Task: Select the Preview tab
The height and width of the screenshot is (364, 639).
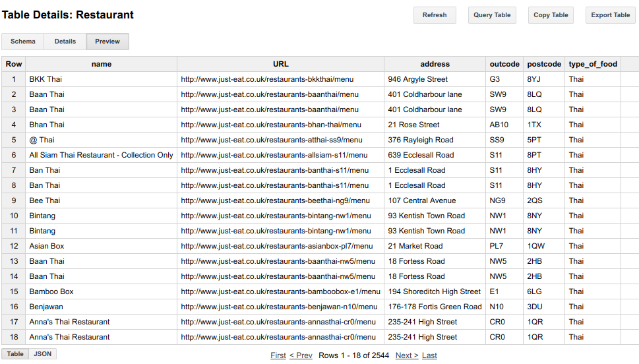Action: click(107, 42)
